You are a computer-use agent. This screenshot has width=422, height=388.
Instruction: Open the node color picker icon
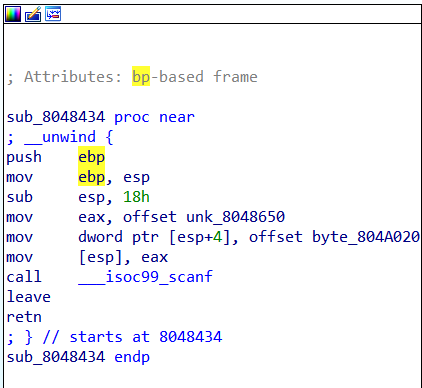[13, 14]
